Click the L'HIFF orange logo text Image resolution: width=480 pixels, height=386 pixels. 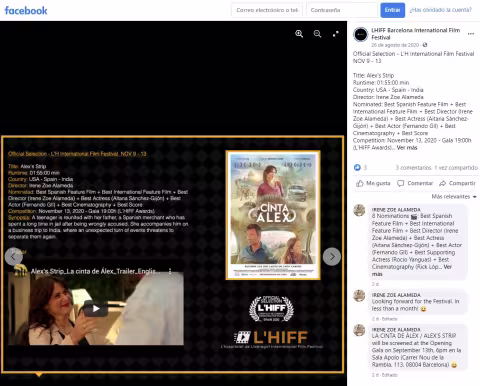[280, 337]
